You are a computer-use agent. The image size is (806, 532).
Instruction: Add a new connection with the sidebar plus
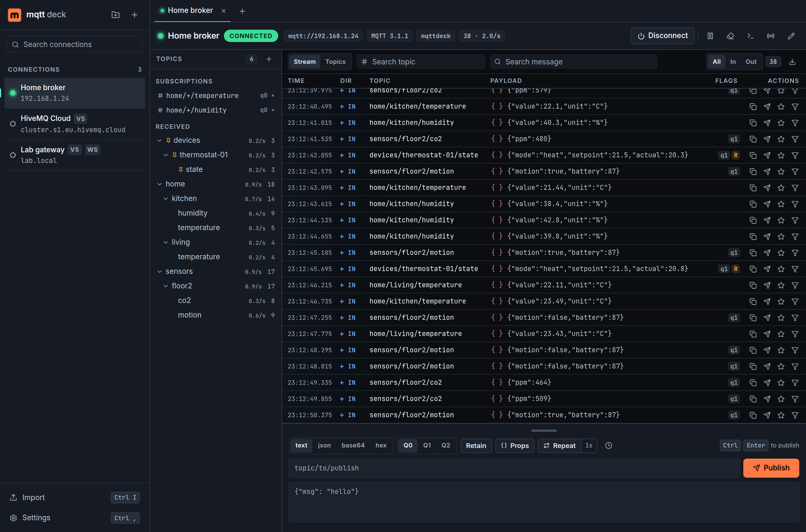click(134, 15)
